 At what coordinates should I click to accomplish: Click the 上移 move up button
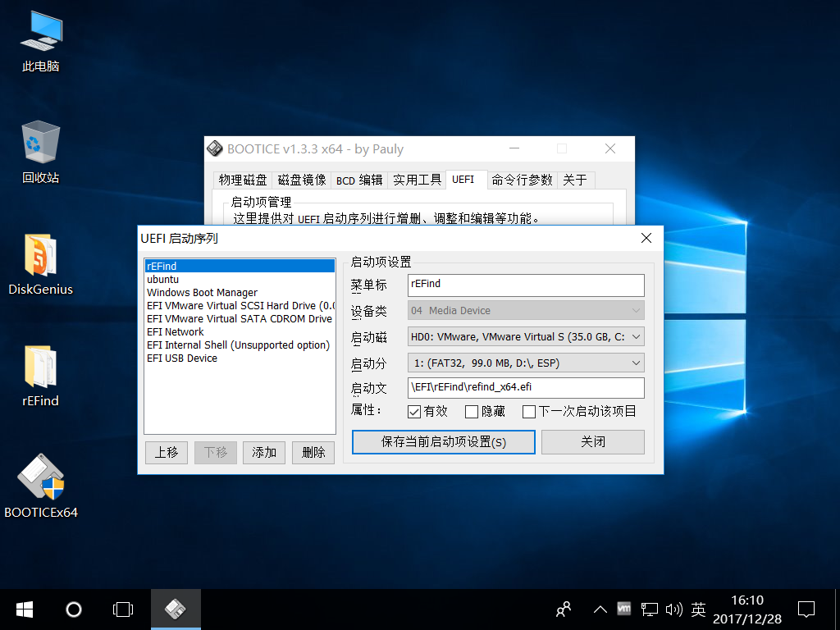pos(167,453)
